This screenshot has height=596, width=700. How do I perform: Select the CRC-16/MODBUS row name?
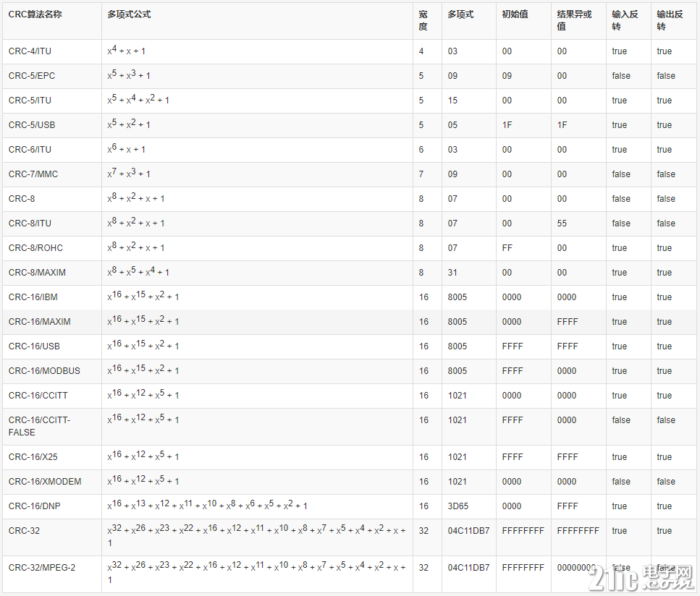point(44,371)
